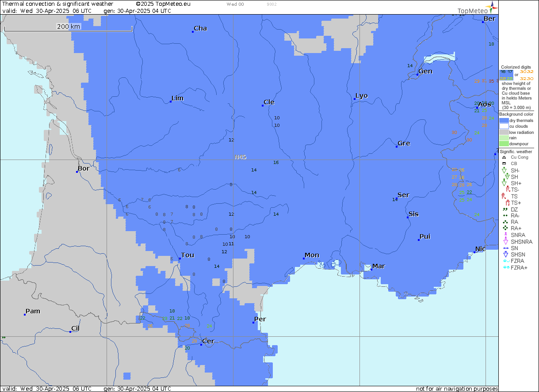Select the Bor city label
The width and height of the screenshot is (539, 392).
84,168
